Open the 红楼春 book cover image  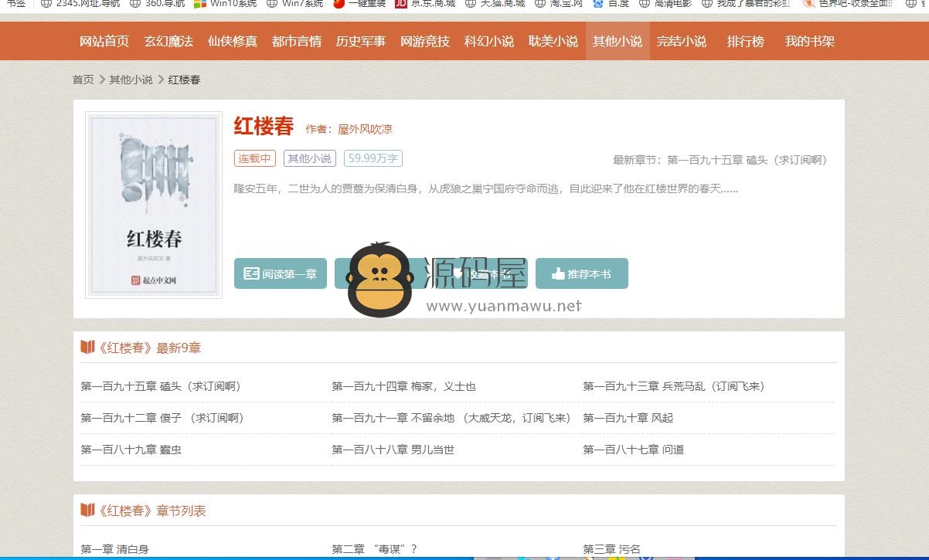154,205
